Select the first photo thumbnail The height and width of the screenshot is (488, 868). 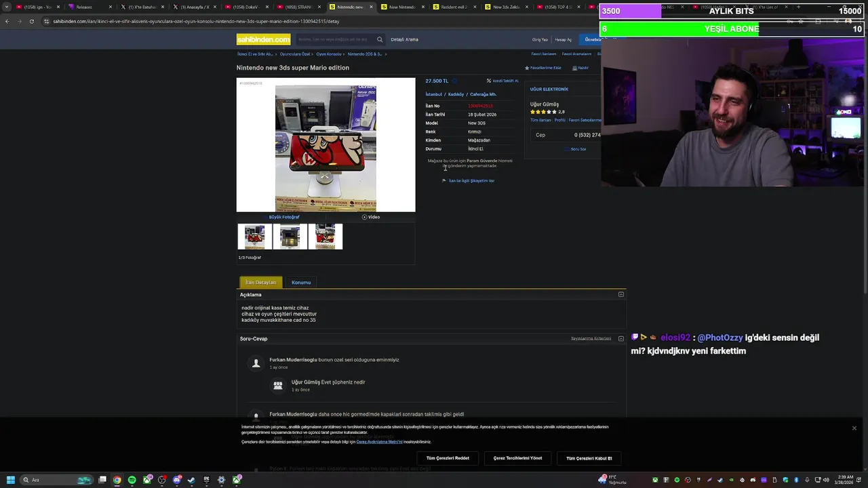pos(255,237)
